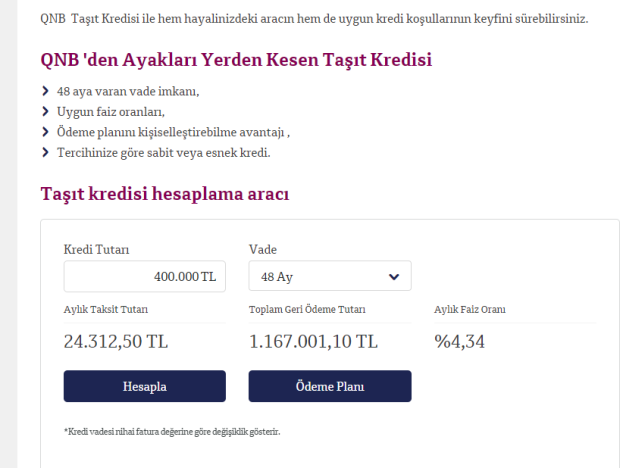Click the 'Aylık Taksit Tutarı' label
The image size is (620, 468).
(106, 309)
